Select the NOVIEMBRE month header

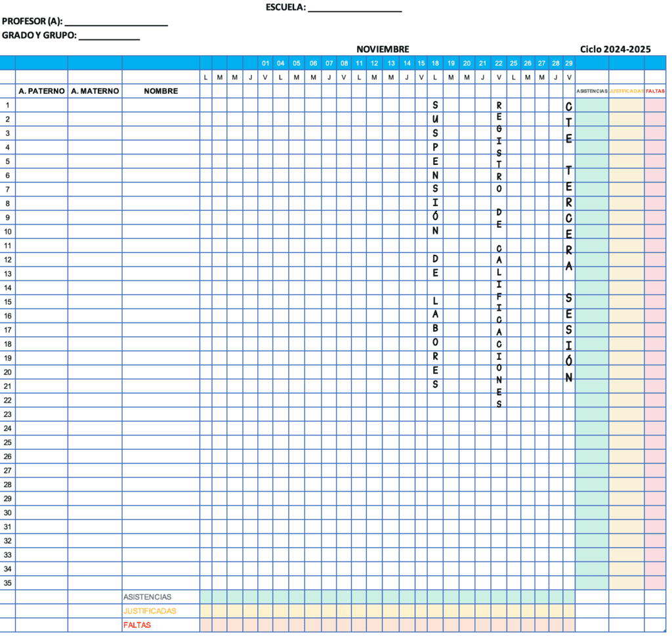point(383,49)
